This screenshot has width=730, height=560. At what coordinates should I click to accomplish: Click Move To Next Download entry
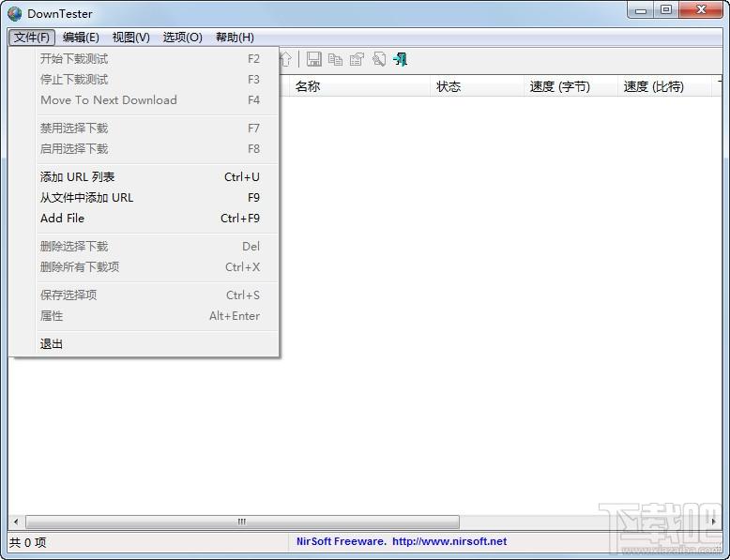[x=149, y=99]
